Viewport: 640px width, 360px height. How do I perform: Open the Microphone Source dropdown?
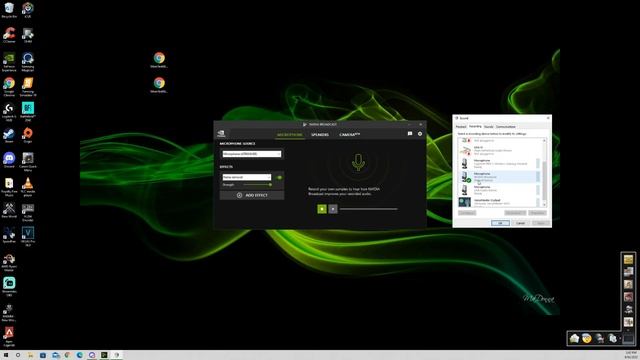point(251,154)
